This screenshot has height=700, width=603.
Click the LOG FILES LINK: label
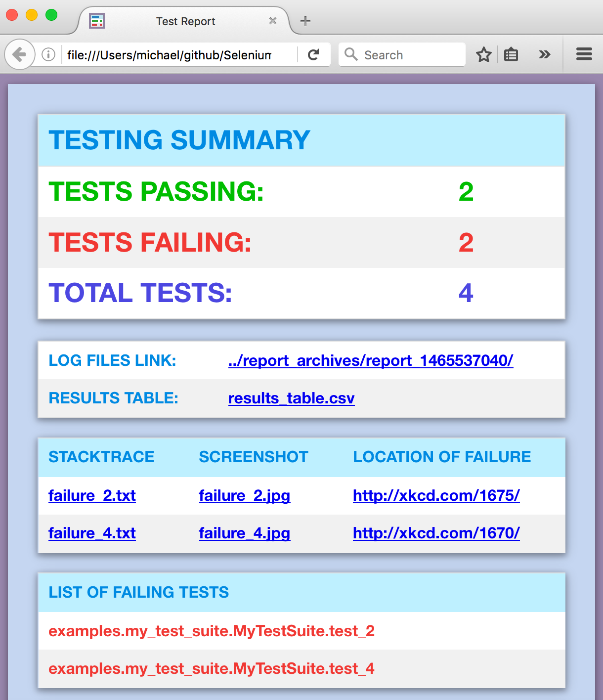[112, 360]
